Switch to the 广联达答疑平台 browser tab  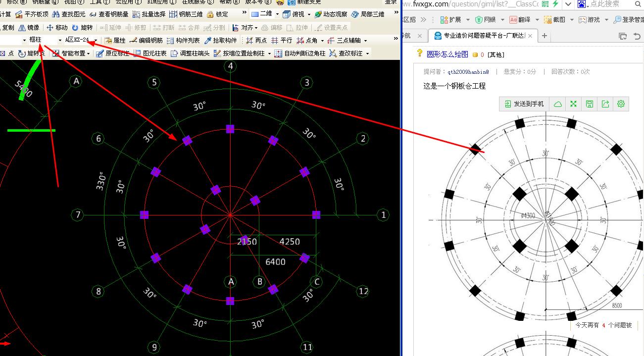click(x=482, y=36)
